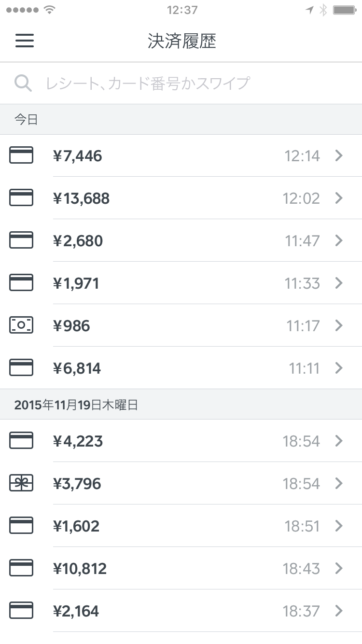This screenshot has width=362, height=644.
Task: Select the gift card icon for ¥3,796
Action: click(21, 483)
